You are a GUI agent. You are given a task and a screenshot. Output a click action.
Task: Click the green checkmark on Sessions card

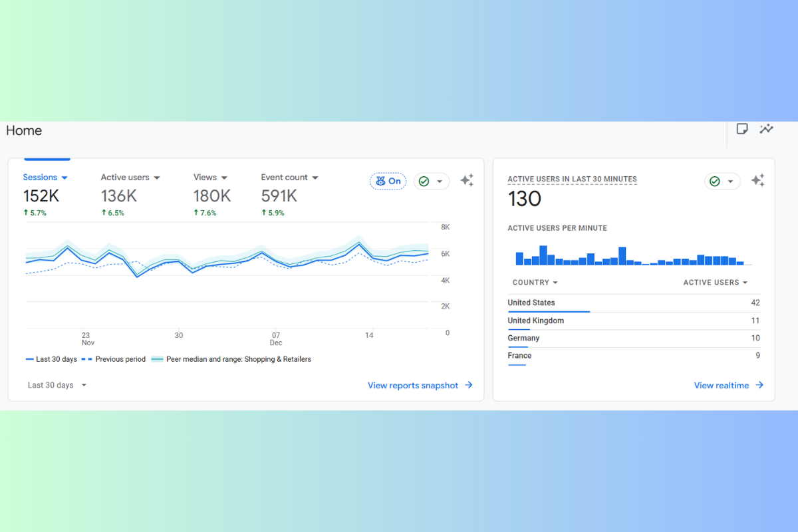(x=424, y=181)
